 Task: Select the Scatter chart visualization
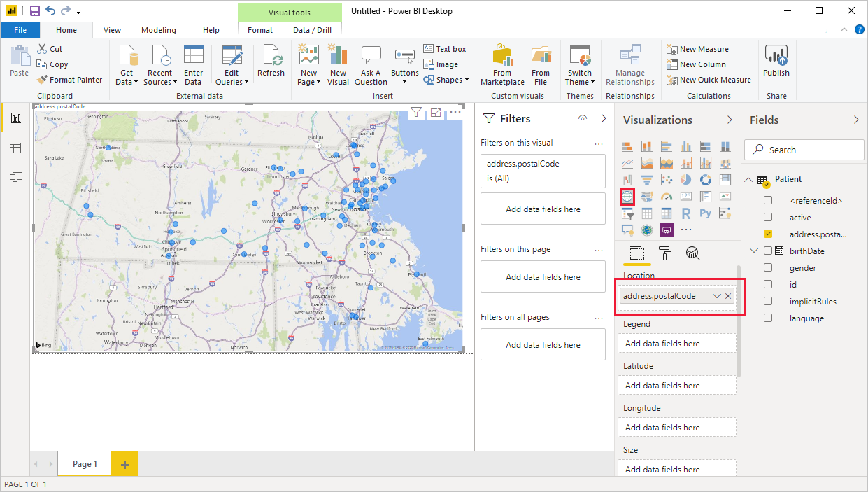point(667,180)
